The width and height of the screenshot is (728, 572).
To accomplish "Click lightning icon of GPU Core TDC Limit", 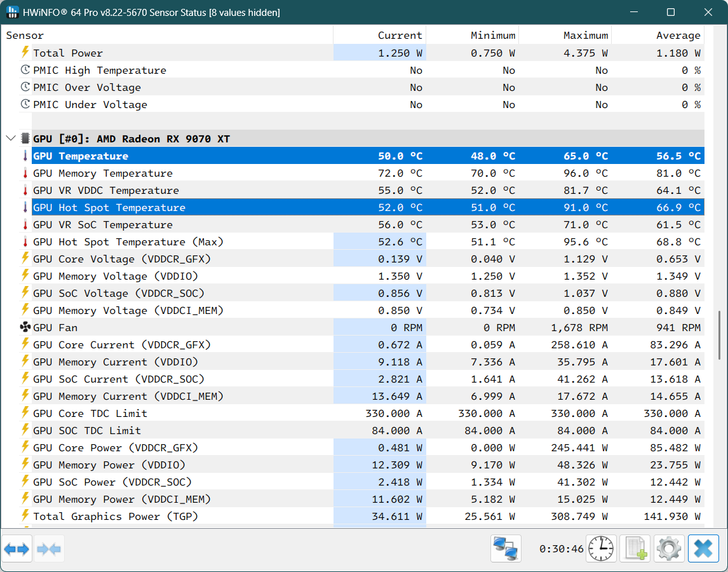I will coord(25,413).
